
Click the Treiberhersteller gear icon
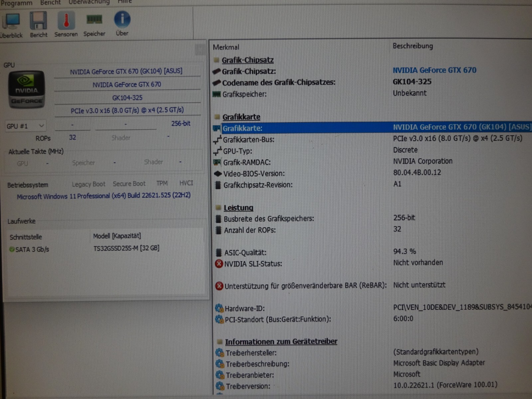pos(220,352)
